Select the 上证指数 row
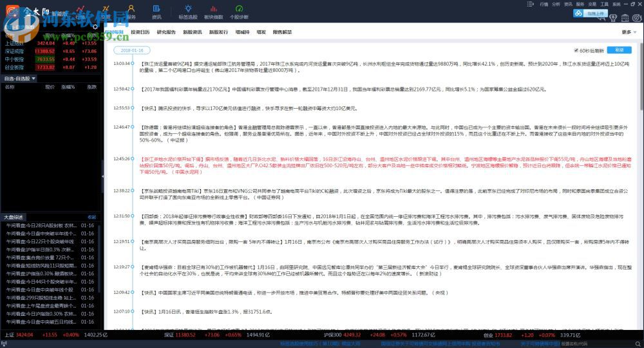644x348 pixels. (x=50, y=43)
